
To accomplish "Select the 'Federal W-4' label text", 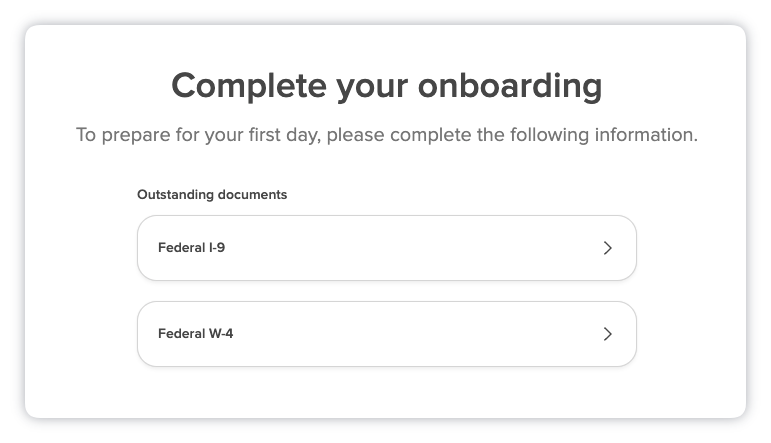I will [x=195, y=333].
